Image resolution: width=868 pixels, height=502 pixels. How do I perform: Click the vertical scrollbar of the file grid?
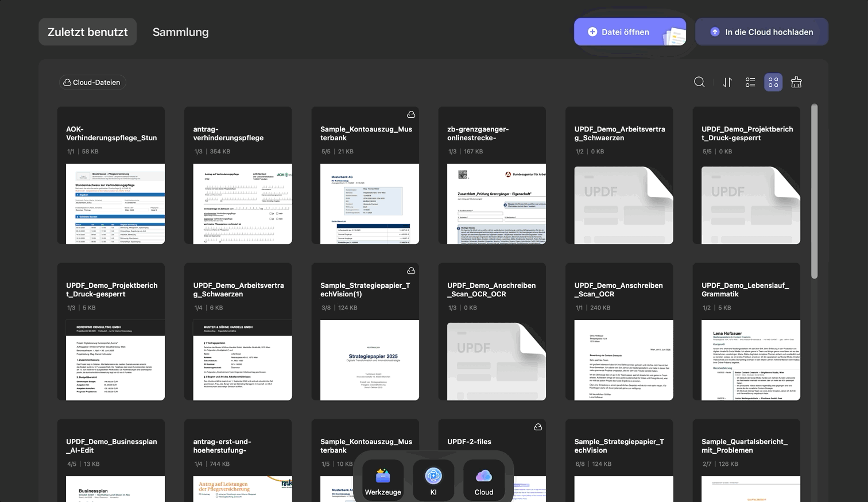coord(814,192)
